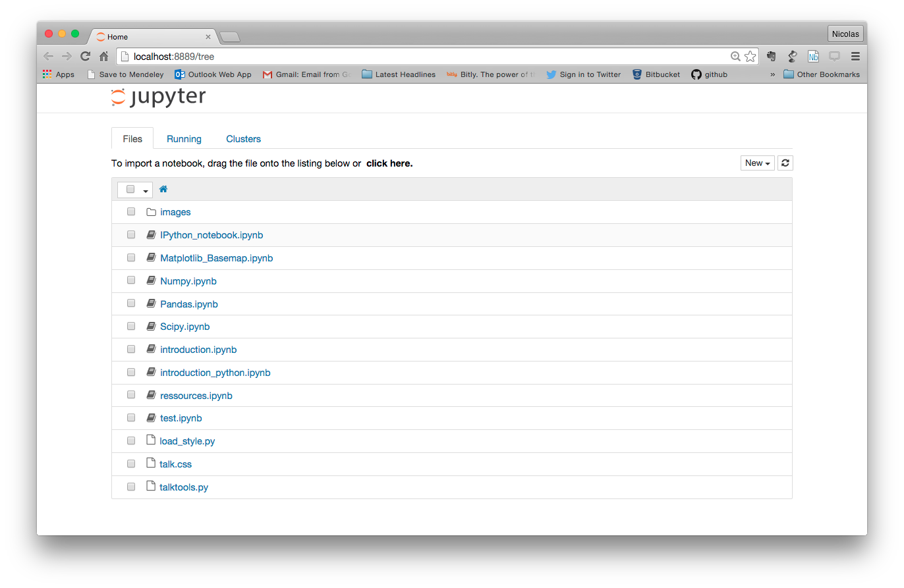Image resolution: width=904 pixels, height=588 pixels.
Task: Open the Save to Mendeley bookmark
Action: tap(125, 74)
